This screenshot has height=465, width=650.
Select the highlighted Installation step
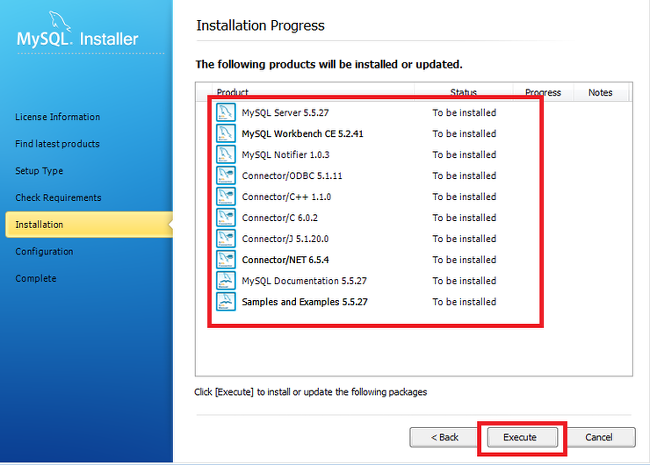tap(89, 225)
